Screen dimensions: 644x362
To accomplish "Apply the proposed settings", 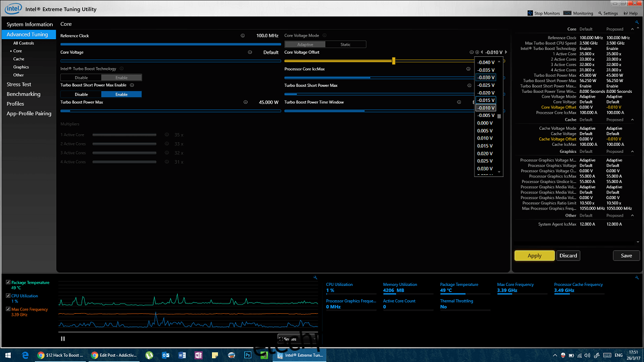I will pos(535,256).
